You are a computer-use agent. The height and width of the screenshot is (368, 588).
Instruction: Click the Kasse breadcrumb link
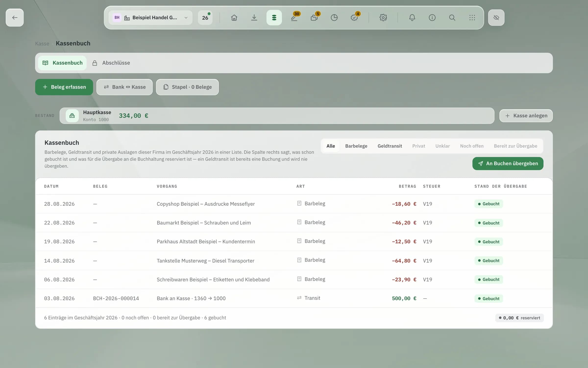pyautogui.click(x=42, y=43)
